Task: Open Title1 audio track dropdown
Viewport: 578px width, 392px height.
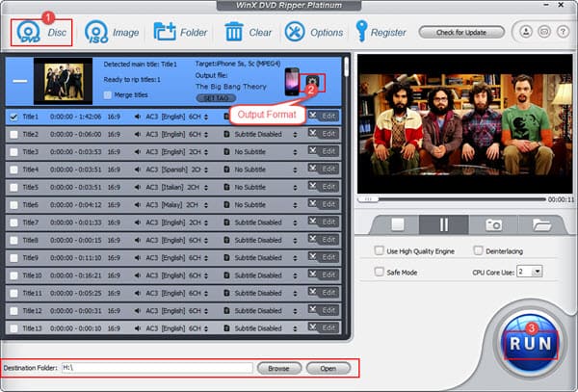Action: click(x=206, y=117)
